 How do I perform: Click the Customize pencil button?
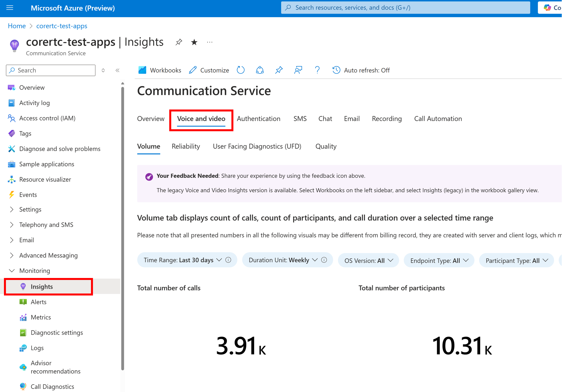(209, 70)
